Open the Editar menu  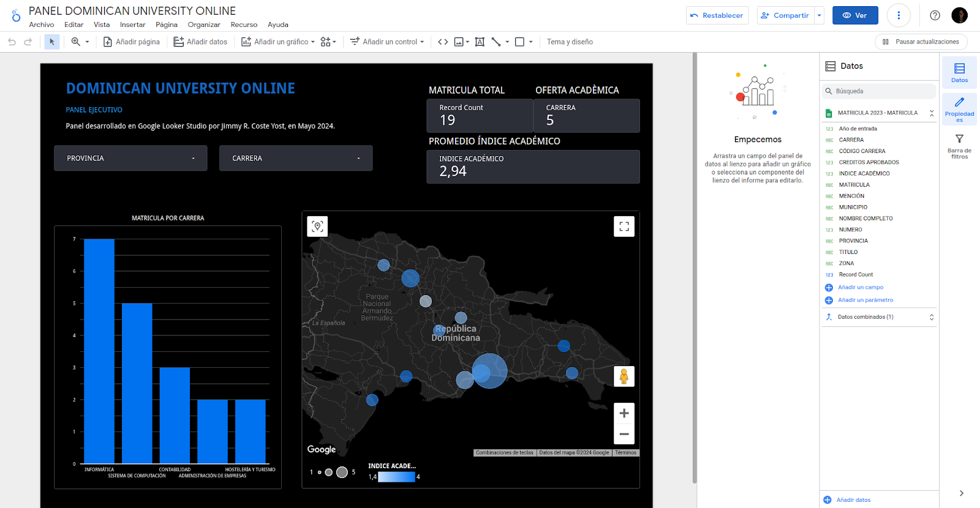tap(73, 24)
